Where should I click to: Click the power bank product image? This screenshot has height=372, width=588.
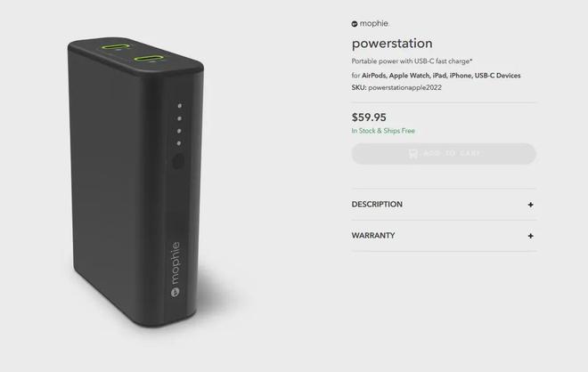tap(135, 182)
